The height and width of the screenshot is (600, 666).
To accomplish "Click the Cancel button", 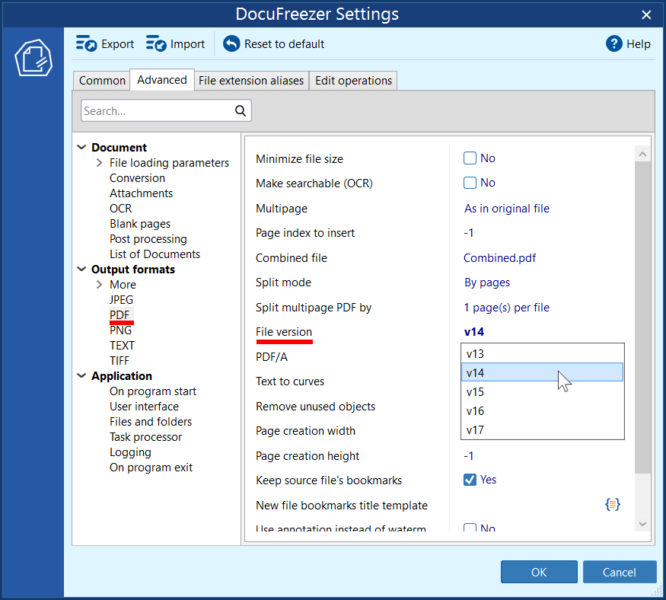I will (619, 572).
